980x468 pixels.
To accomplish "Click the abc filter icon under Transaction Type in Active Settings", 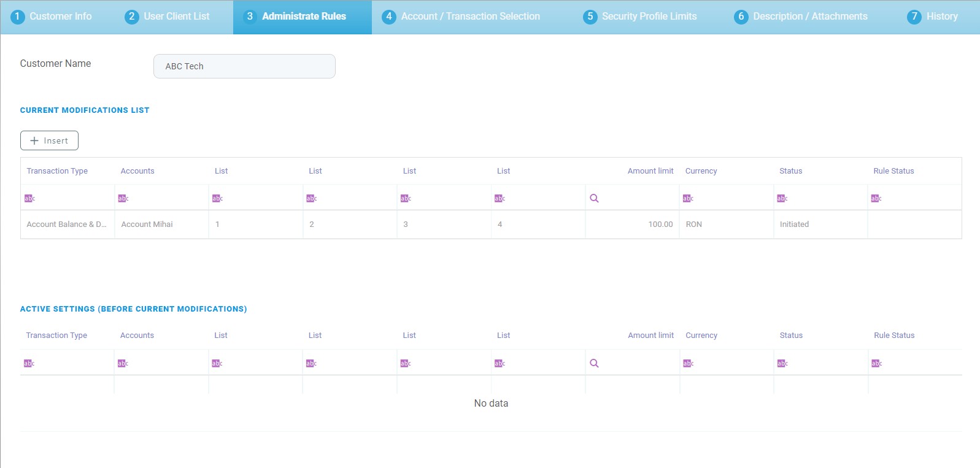I will [x=29, y=363].
